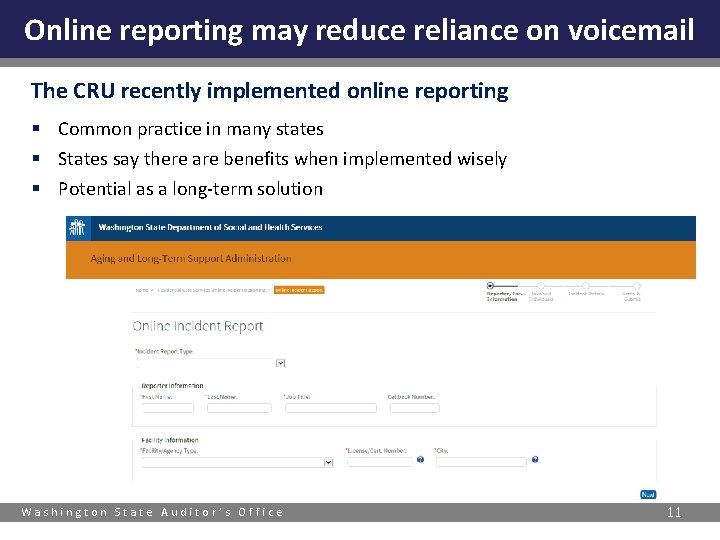Click 'The CRU recently implemented online reporting' heading
Image resolution: width=720 pixels, height=540 pixels.
(270, 91)
